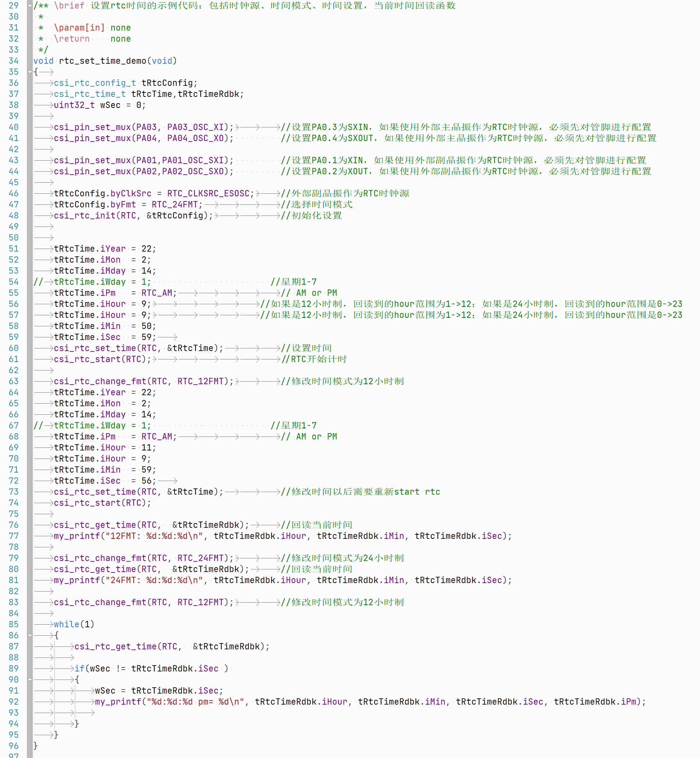This screenshot has width=700, height=758.
Task: Click the commented-out iWday line 54
Action: pos(102,282)
